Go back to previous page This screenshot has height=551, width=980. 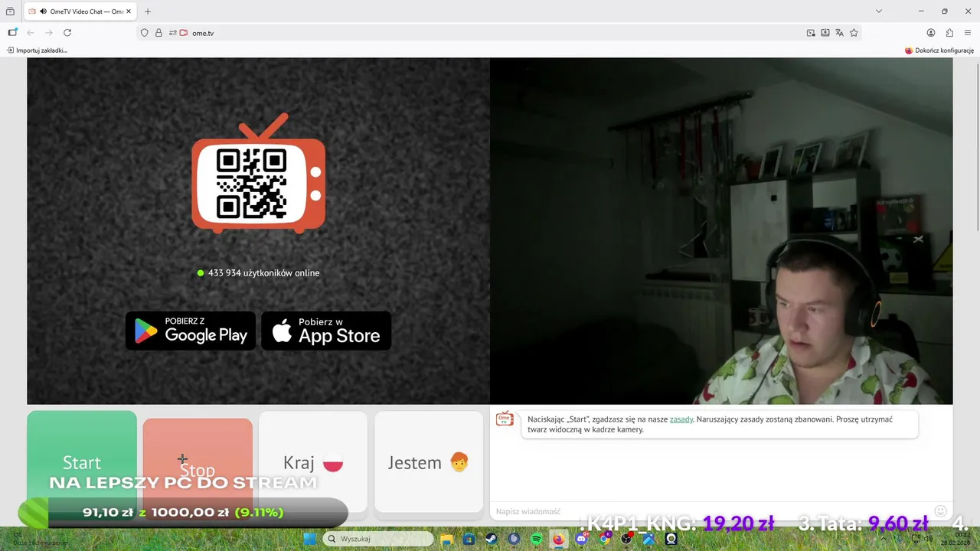31,33
